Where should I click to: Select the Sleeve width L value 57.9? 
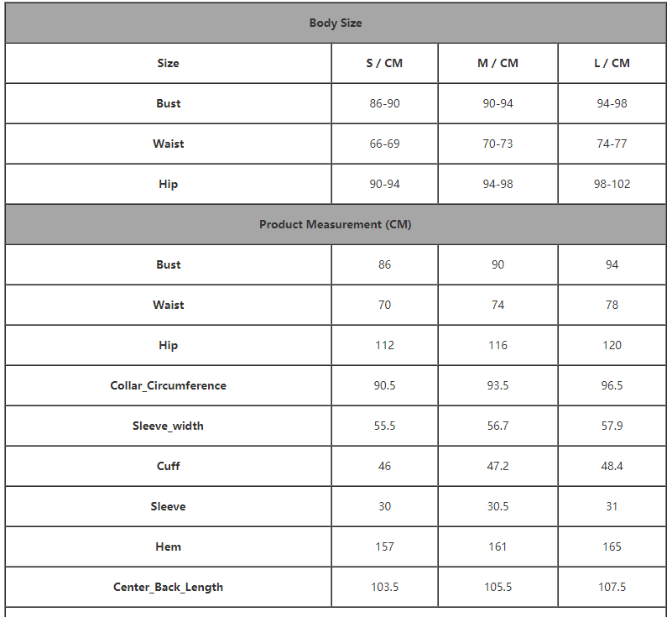[x=612, y=426]
